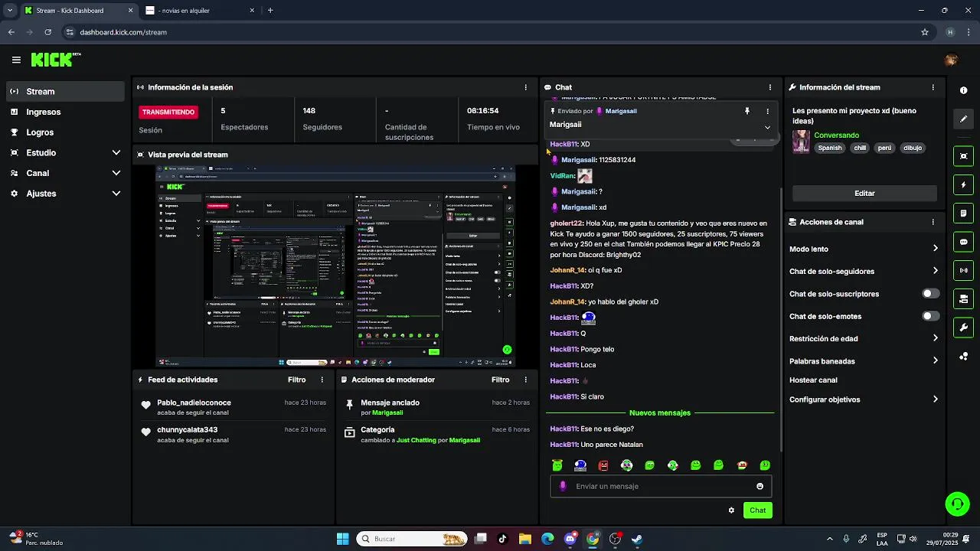Open Restricción de edad options arrow
Viewport: 980px width, 551px height.
[935, 338]
